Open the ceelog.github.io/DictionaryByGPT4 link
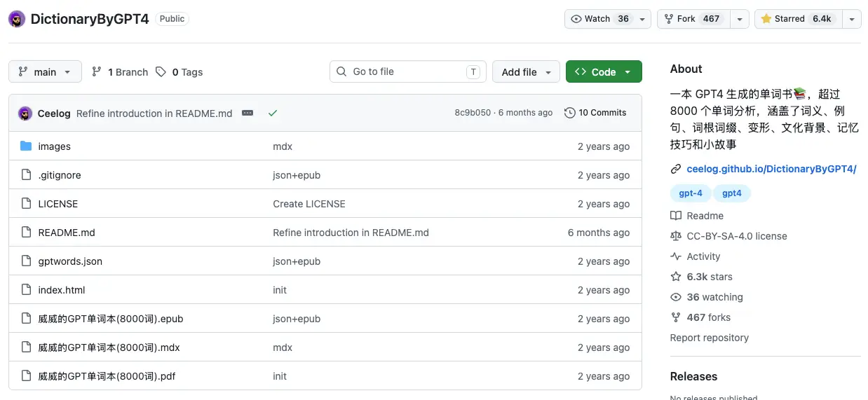Viewport: 868px width, 400px height. click(x=771, y=169)
